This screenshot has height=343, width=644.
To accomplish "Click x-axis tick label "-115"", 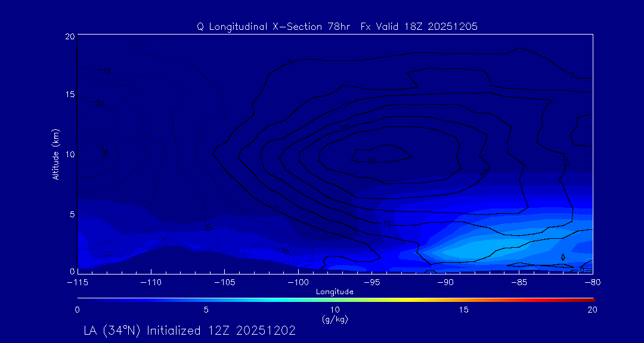I will [x=77, y=283].
